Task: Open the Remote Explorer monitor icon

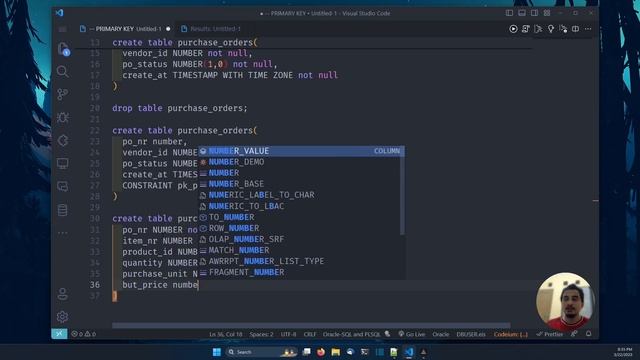Action: 62,164
